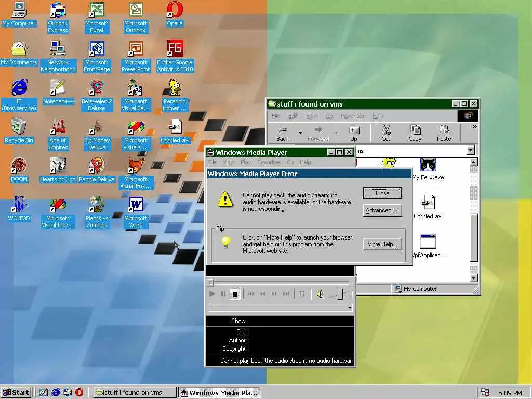Toggle mute with the speaker icon

(320, 294)
